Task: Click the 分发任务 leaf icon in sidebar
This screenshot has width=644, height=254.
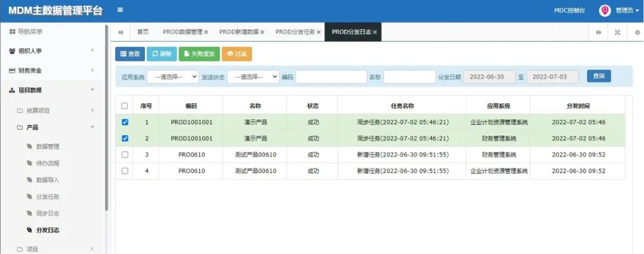Action: click(x=29, y=197)
